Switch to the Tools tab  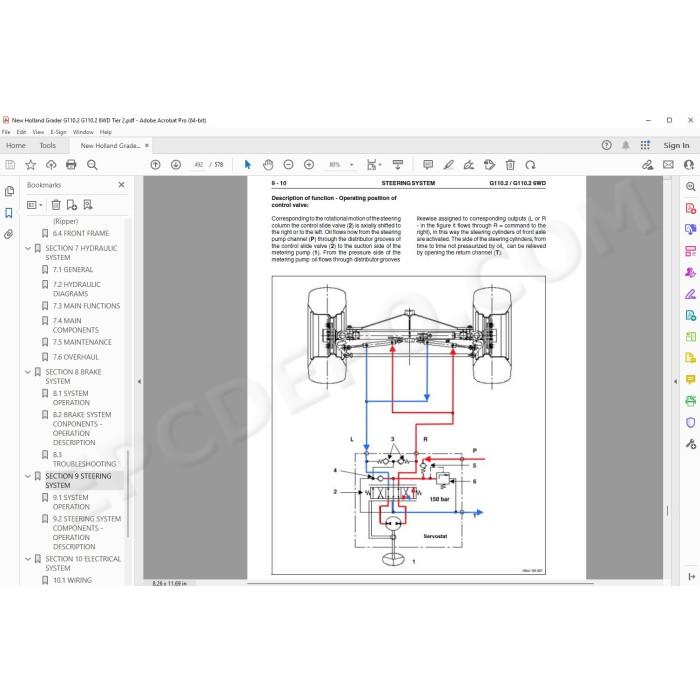48,146
